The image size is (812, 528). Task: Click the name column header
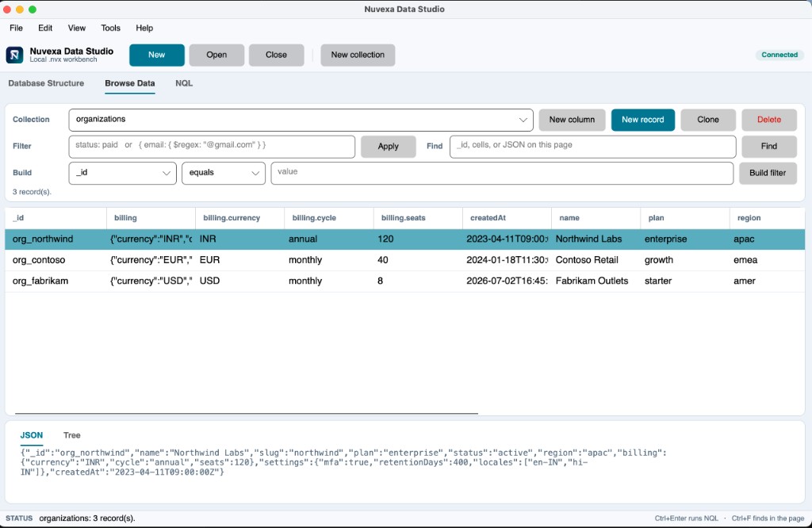[596, 218]
